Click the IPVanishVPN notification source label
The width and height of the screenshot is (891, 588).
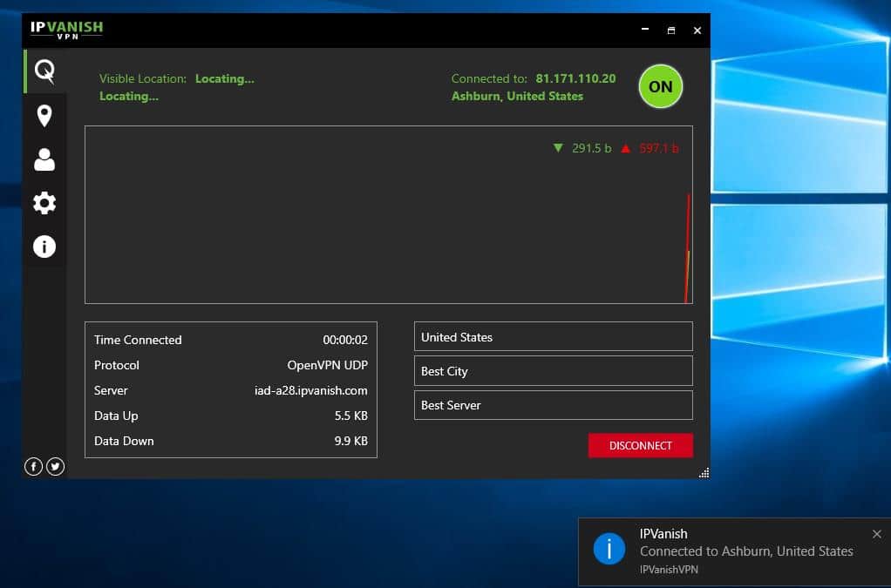click(669, 569)
